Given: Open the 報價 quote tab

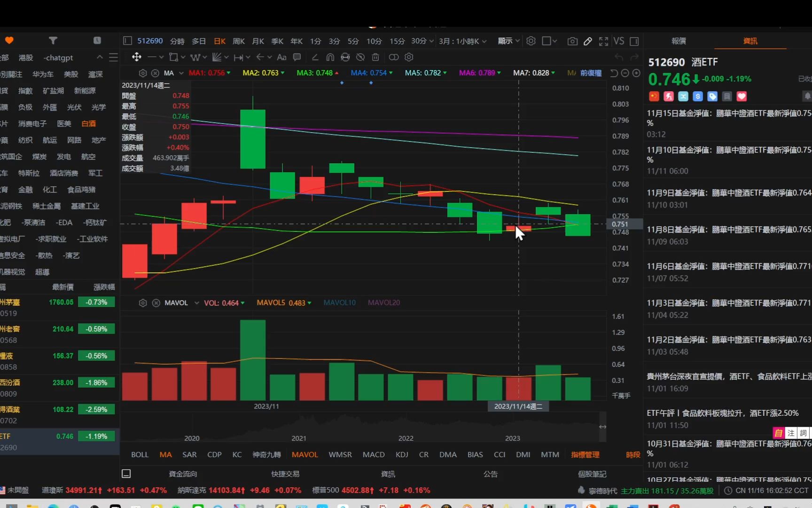Looking at the screenshot, I should tap(679, 41).
